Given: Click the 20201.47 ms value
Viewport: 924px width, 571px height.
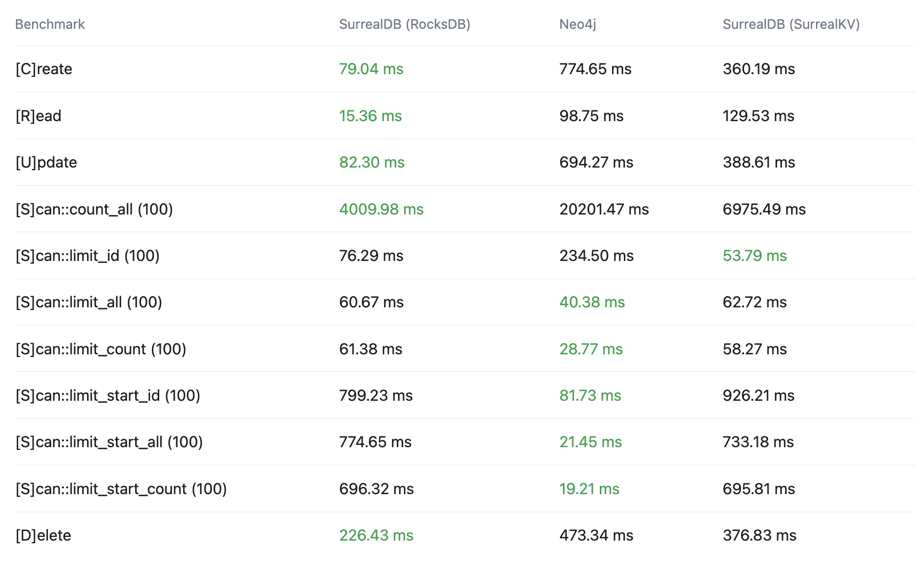Looking at the screenshot, I should (604, 209).
